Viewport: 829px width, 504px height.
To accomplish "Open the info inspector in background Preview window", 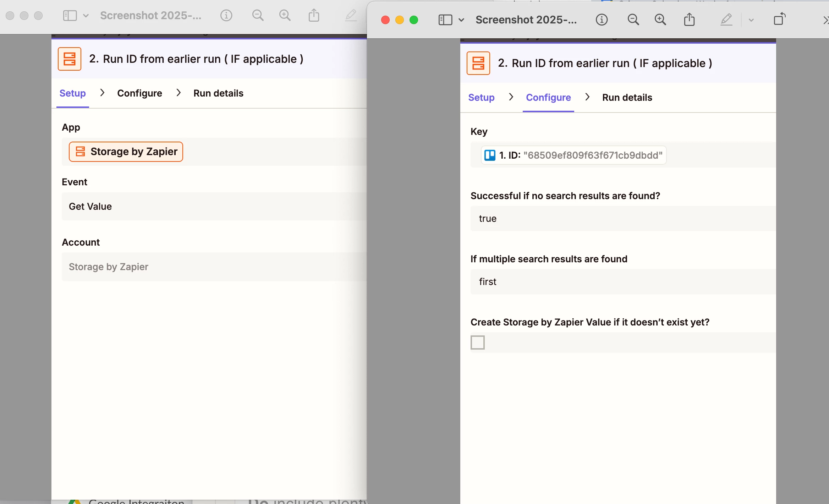I will (226, 16).
